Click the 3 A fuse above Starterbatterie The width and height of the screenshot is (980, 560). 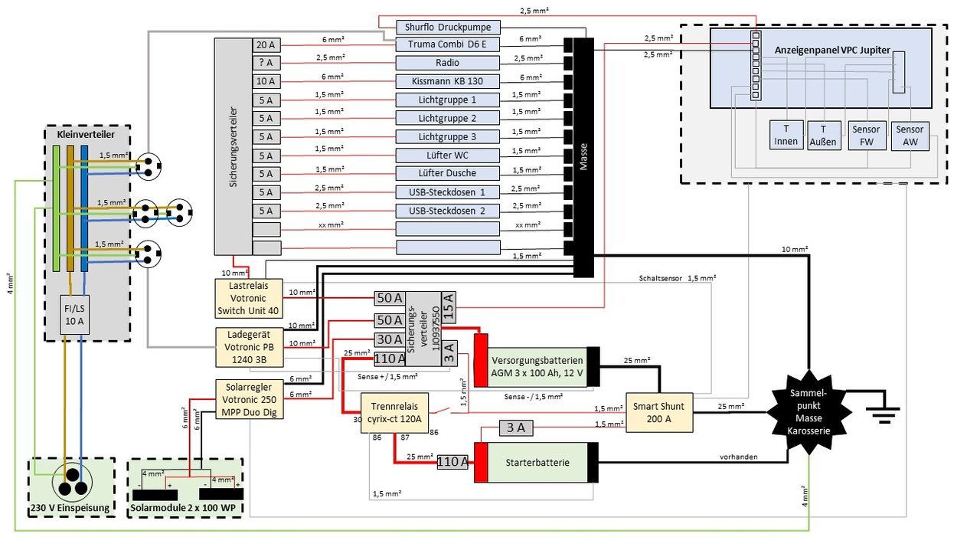click(517, 428)
